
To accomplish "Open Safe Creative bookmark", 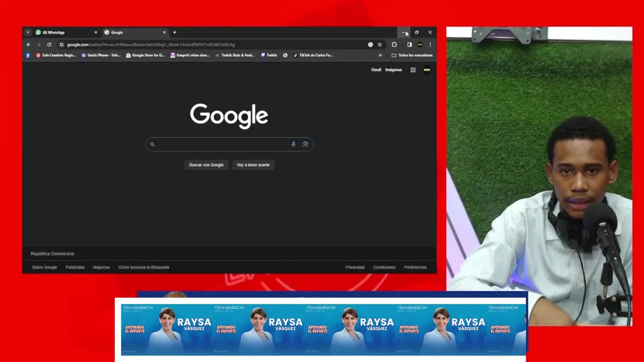I will click(x=56, y=55).
